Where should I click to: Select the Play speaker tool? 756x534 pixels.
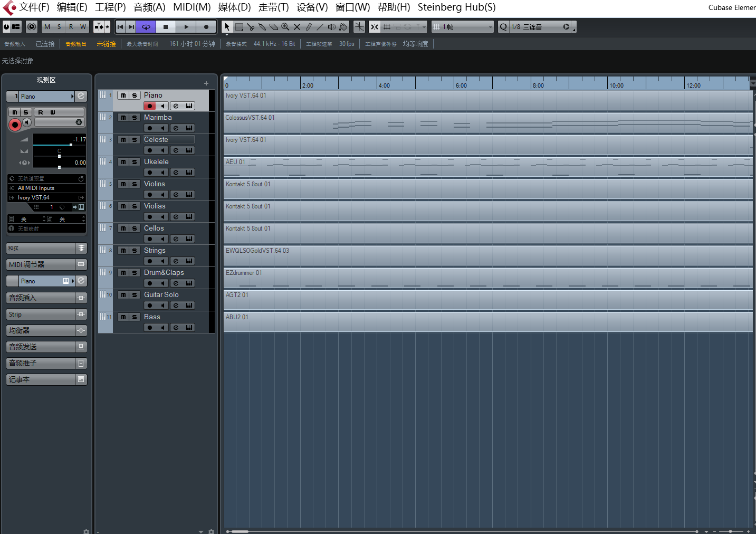coord(332,27)
